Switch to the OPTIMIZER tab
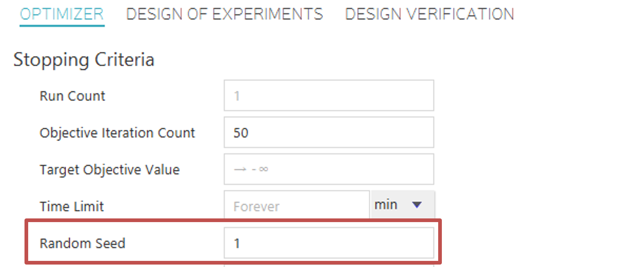Viewport: 644px width, 267px height. click(x=62, y=14)
